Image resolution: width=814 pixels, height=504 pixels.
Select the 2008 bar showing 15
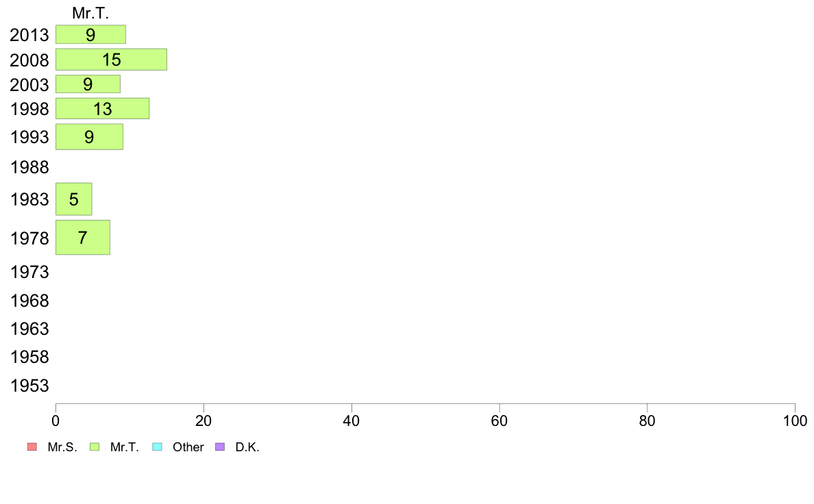click(x=111, y=60)
